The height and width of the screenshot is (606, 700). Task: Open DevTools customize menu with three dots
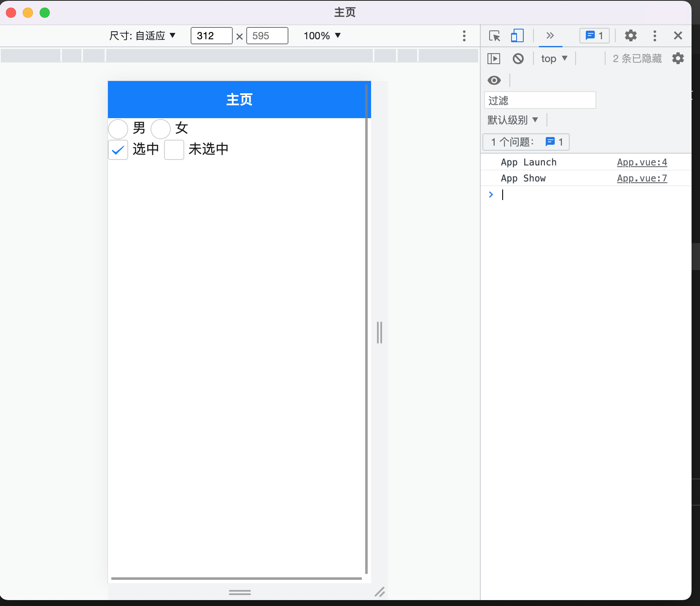pos(655,35)
